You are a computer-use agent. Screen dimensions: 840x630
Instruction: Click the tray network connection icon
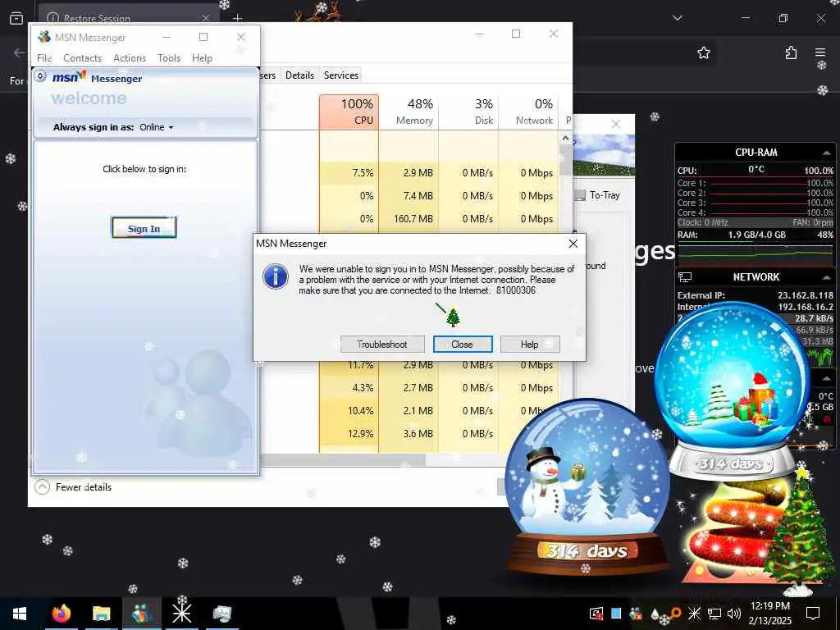coord(714,614)
